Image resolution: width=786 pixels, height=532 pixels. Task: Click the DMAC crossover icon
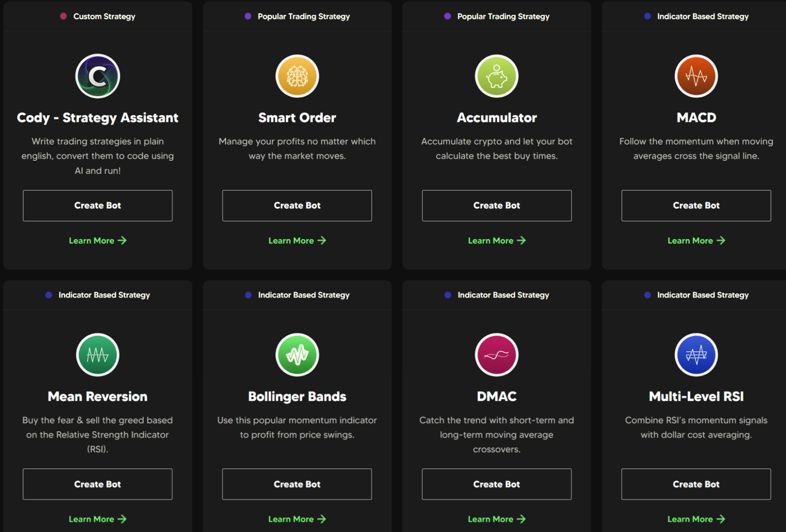pyautogui.click(x=497, y=355)
